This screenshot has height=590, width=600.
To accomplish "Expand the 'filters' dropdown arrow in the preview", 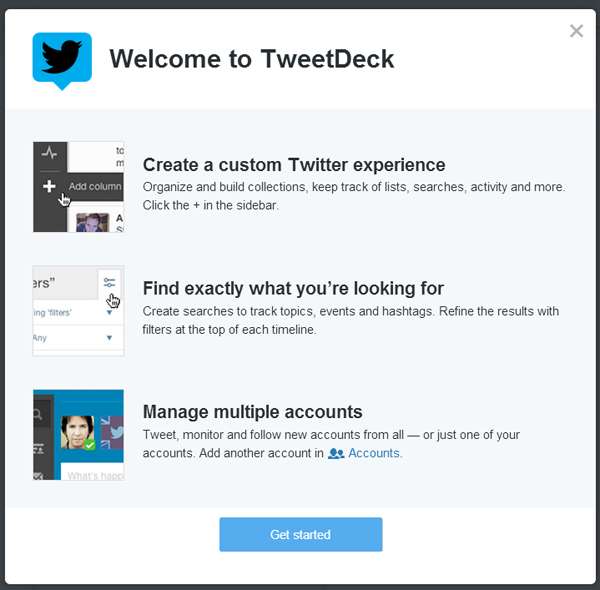I will tap(109, 312).
